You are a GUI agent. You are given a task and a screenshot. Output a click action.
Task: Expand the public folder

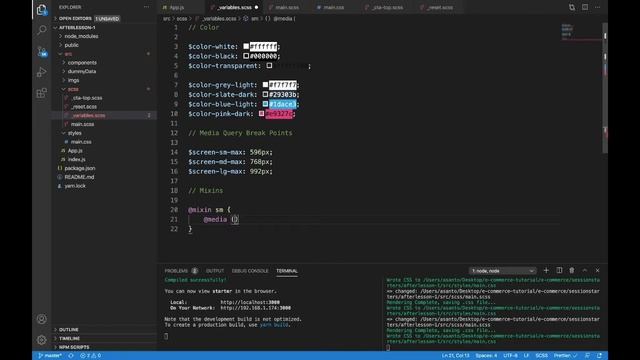pos(71,45)
